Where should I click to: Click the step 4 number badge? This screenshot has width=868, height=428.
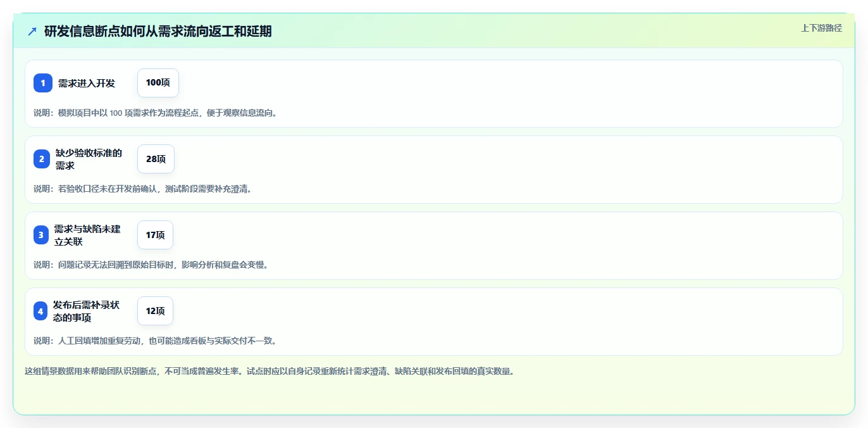pyautogui.click(x=40, y=311)
